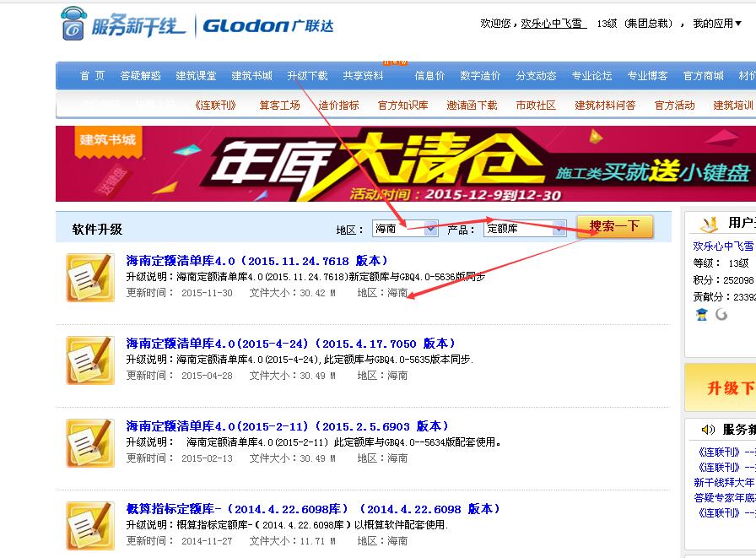Click the Glodon 广联达 logo
This screenshot has height=558, width=756.
(x=268, y=25)
